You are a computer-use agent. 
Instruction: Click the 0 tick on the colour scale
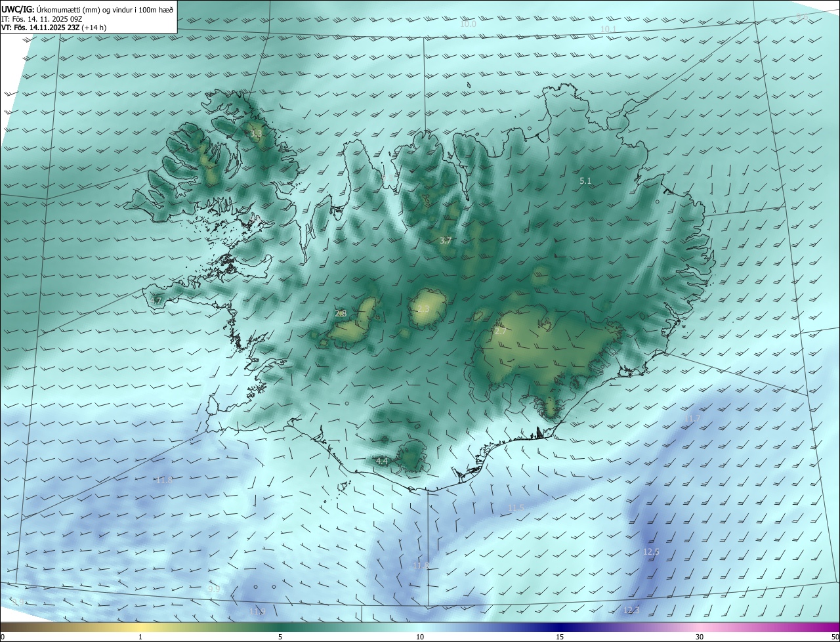pos(3,637)
